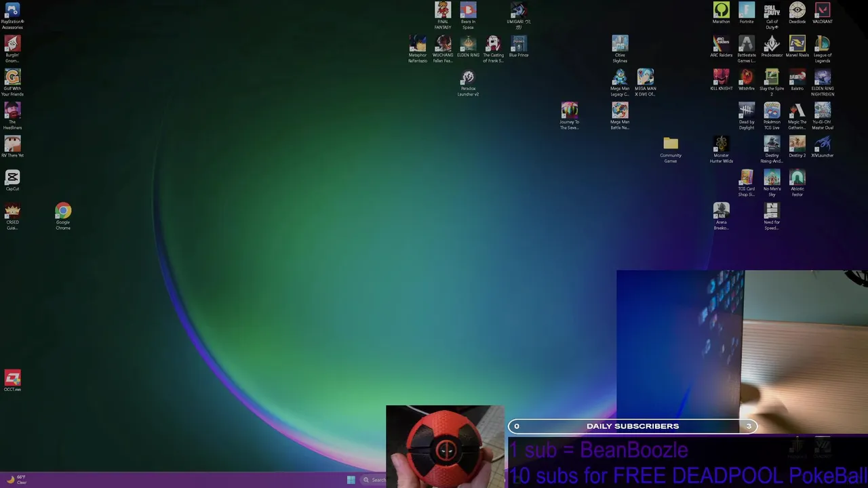
Task: Open Mega Man Battle Network icon
Action: [620, 116]
